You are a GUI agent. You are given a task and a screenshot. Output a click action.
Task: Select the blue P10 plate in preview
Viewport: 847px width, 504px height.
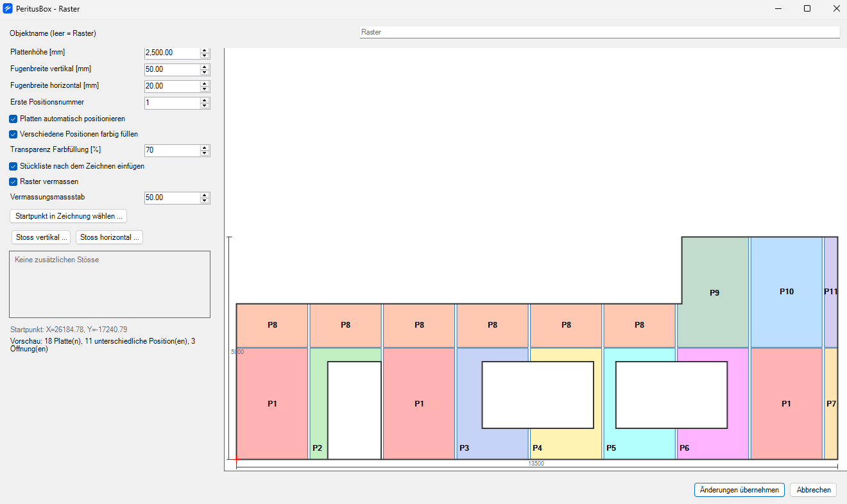coord(787,292)
